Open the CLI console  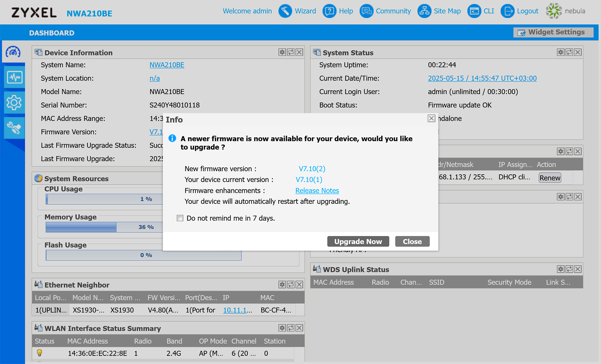click(x=481, y=11)
